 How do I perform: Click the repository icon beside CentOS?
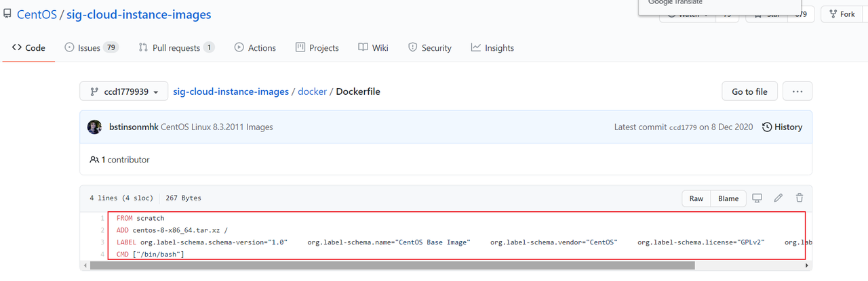[x=7, y=14]
